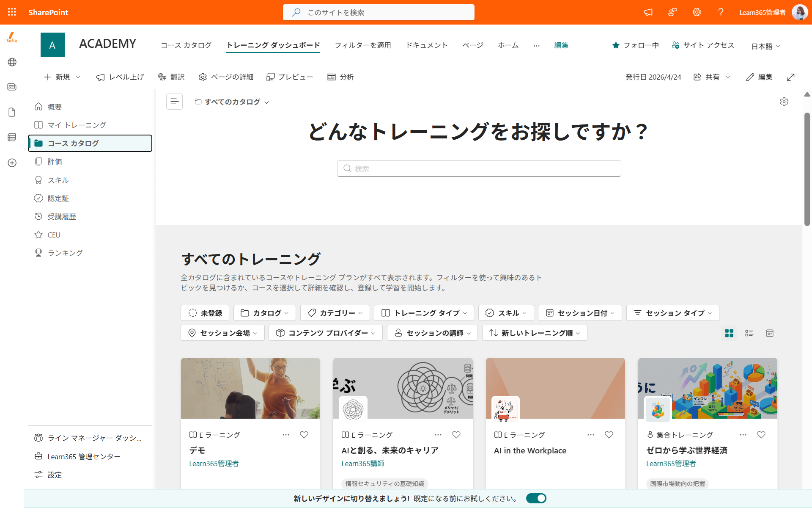Open Learn365 管理センター link
This screenshot has width=812, height=508.
(90, 456)
